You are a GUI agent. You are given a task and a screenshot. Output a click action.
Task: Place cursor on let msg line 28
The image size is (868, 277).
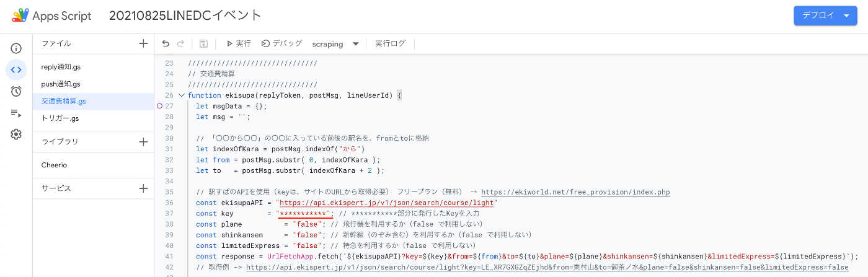[x=223, y=117]
